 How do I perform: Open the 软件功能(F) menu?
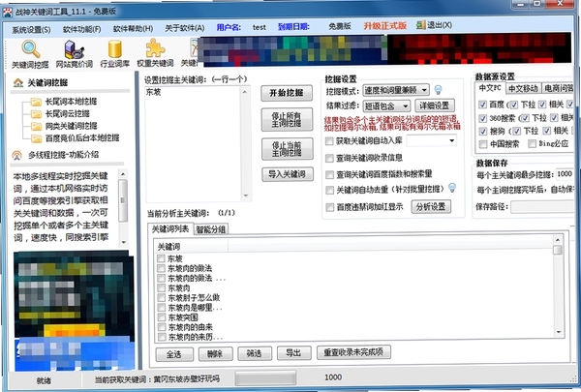coord(82,29)
